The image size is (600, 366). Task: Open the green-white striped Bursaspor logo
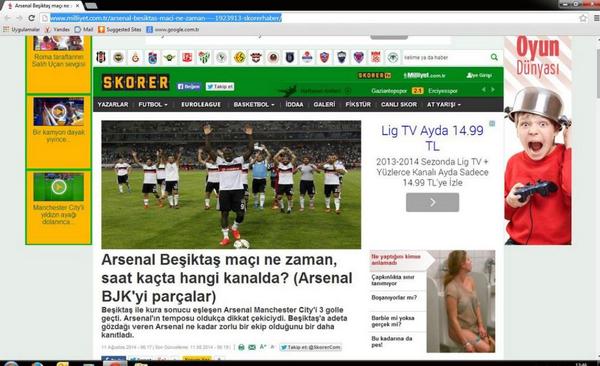pyautogui.click(x=204, y=57)
